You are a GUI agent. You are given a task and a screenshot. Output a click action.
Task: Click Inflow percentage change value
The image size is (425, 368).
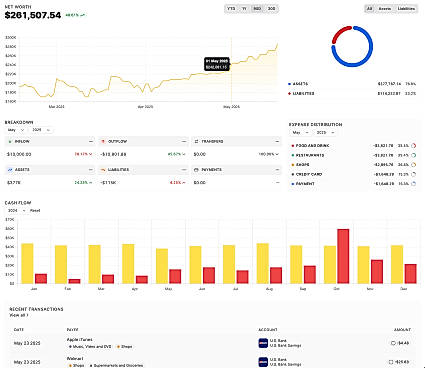pyautogui.click(x=83, y=154)
